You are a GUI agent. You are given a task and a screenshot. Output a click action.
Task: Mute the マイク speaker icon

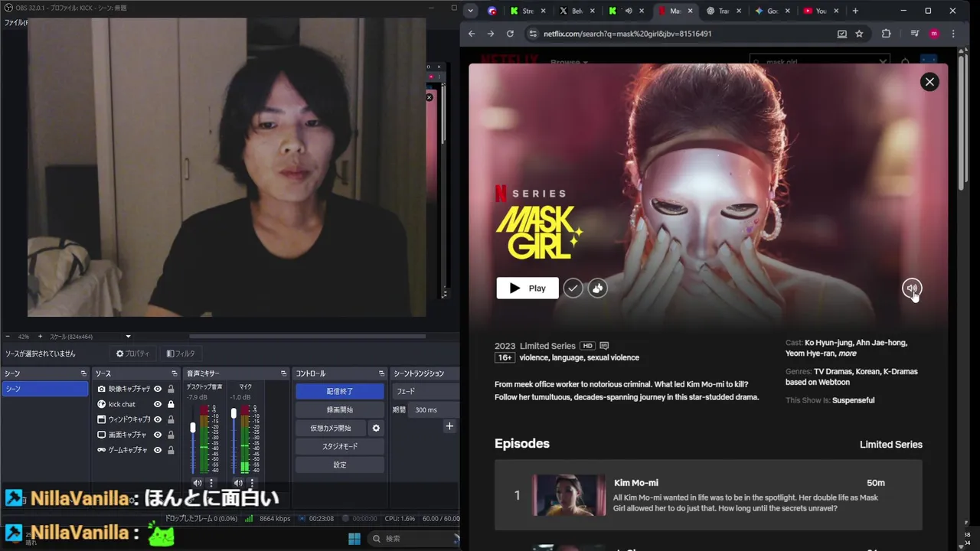[238, 483]
